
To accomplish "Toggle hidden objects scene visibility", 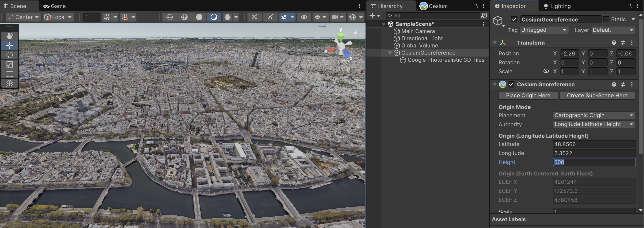I will point(304,17).
